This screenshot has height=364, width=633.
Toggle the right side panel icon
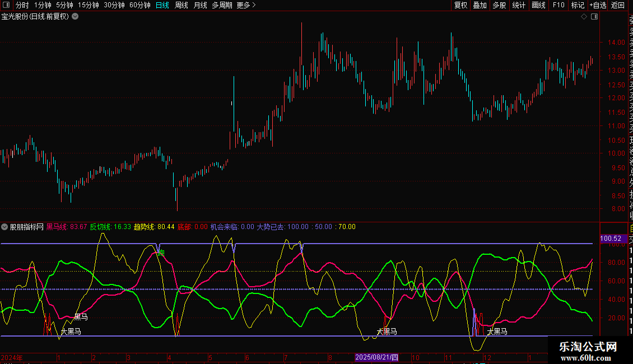pos(594,17)
